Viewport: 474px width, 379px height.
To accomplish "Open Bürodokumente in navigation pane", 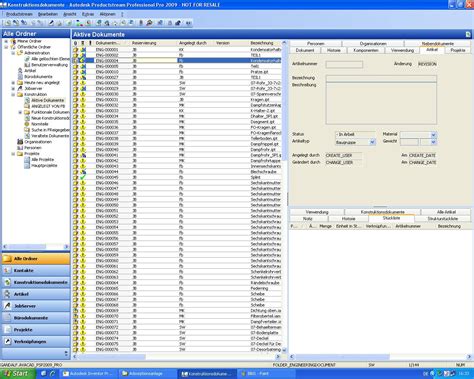I will [36, 318].
